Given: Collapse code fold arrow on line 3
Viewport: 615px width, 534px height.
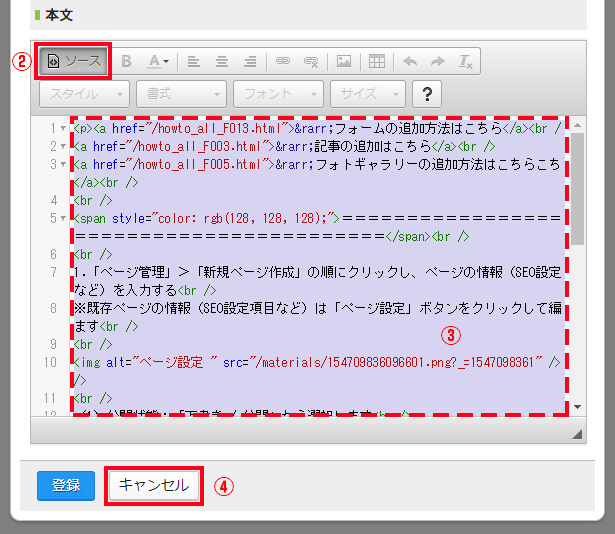Looking at the screenshot, I should pos(63,164).
